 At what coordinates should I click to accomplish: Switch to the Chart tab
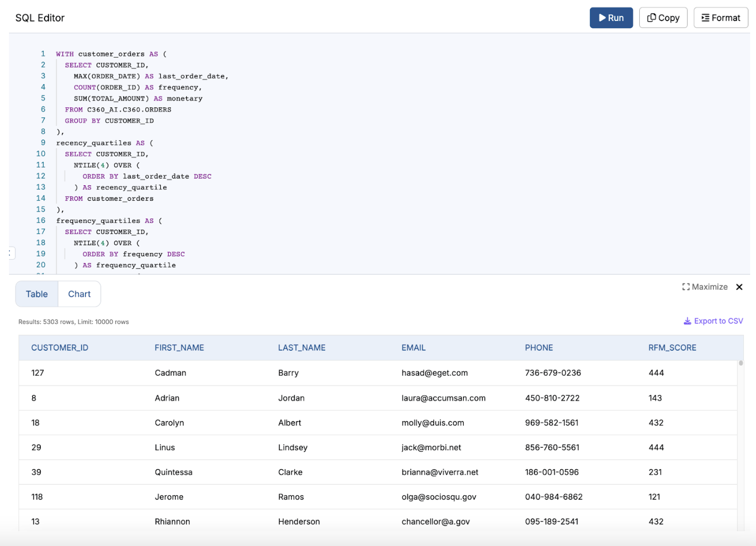click(79, 294)
